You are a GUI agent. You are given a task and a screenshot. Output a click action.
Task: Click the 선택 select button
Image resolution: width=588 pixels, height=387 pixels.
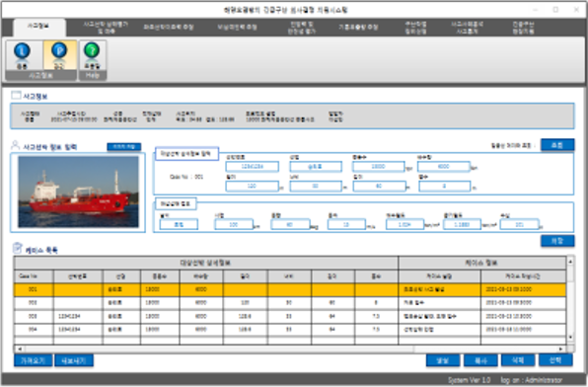555,360
